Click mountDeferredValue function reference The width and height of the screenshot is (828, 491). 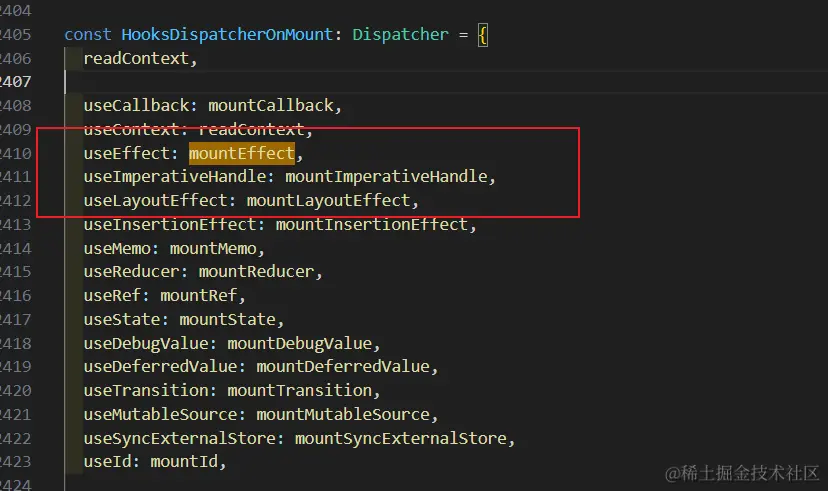[343, 367]
